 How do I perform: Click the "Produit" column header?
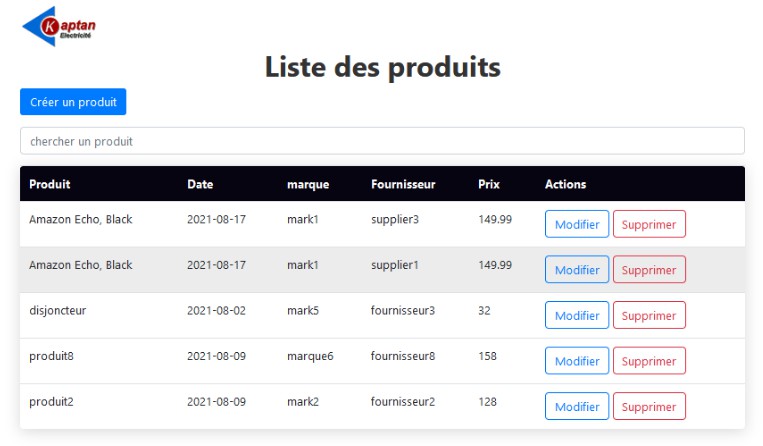(x=50, y=184)
